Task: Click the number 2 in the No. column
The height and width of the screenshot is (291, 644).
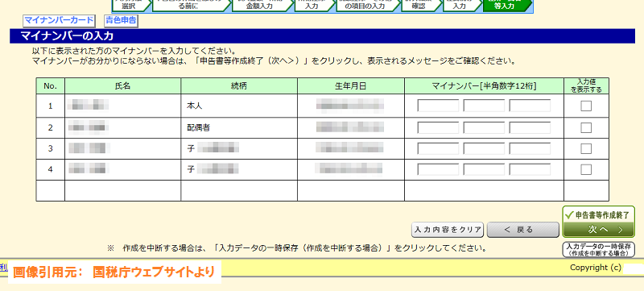Action: click(51, 128)
